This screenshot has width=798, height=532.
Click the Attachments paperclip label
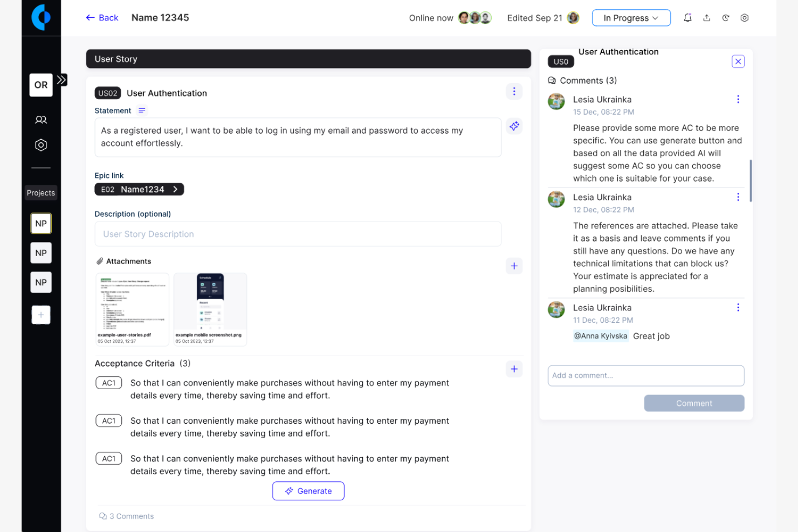click(123, 261)
